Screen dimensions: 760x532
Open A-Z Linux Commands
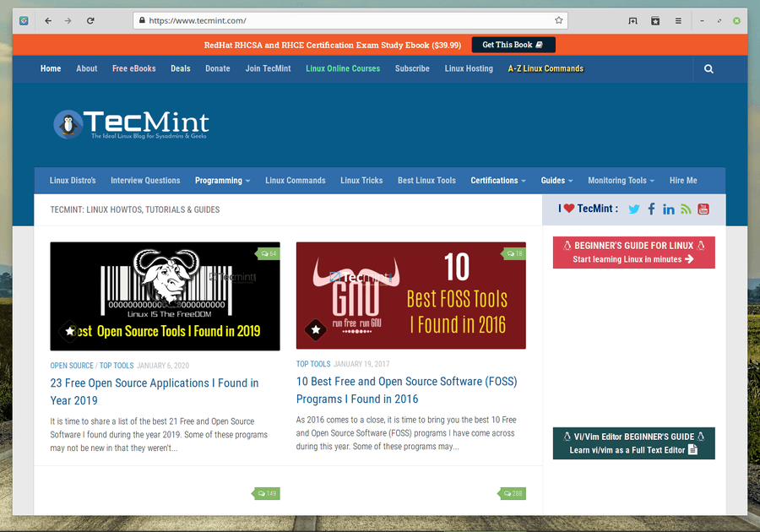[546, 68]
